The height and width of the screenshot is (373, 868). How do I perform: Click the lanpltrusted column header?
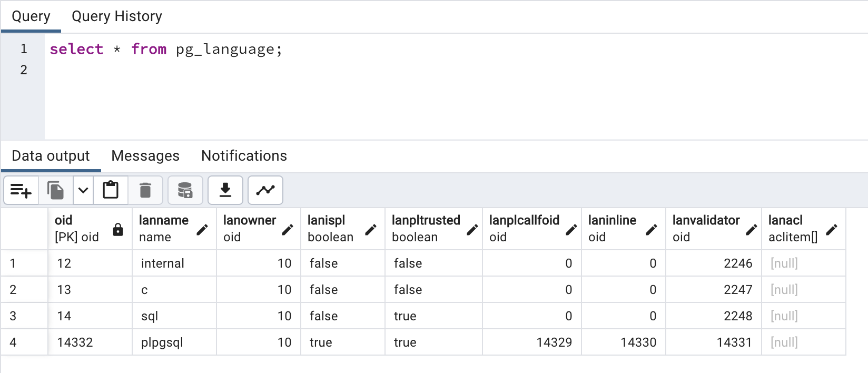(x=426, y=220)
